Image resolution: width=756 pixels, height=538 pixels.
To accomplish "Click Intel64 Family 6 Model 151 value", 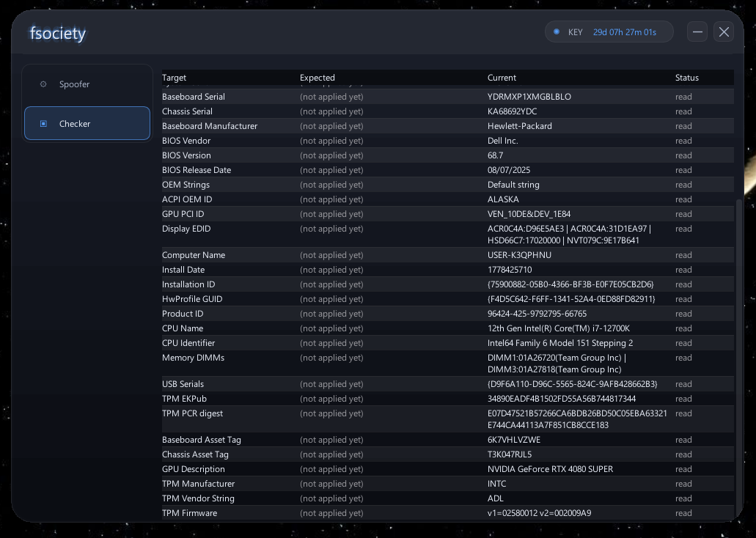I will tap(560, 343).
